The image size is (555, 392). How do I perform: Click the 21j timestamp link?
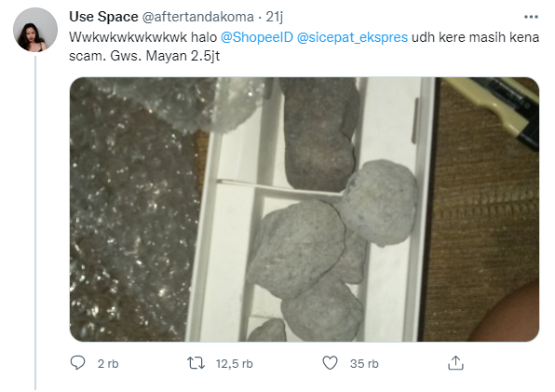pos(274,17)
